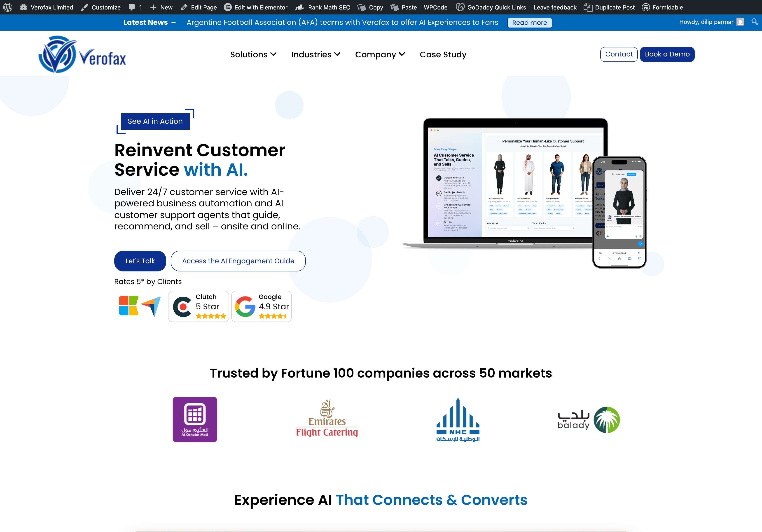This screenshot has height=532, width=762.
Task: Click the Verofax logo
Action: [82, 54]
